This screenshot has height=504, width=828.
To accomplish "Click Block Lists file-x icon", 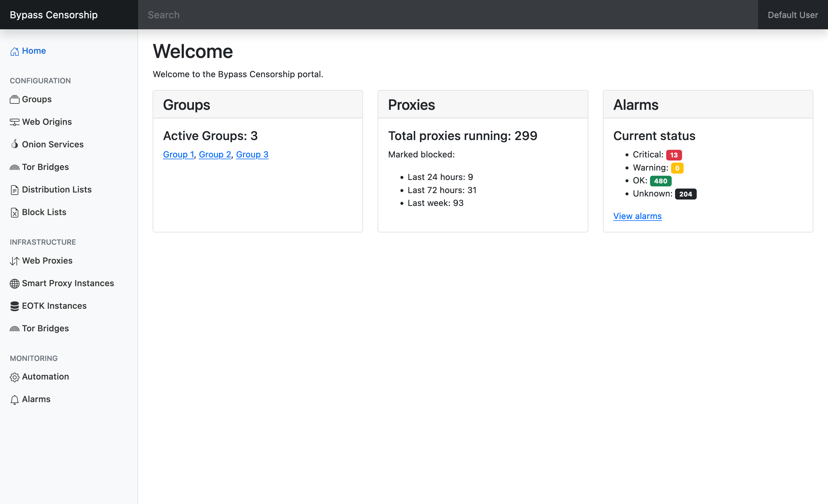I will point(14,213).
